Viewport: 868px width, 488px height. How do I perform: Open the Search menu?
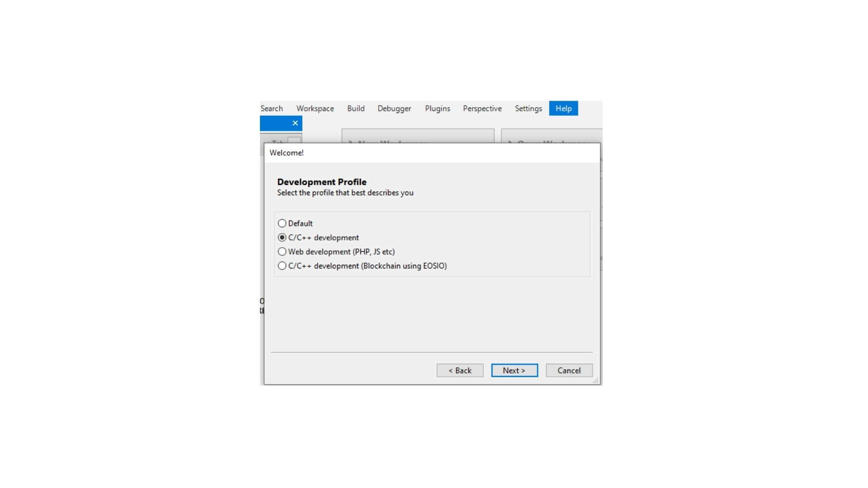[x=271, y=108]
